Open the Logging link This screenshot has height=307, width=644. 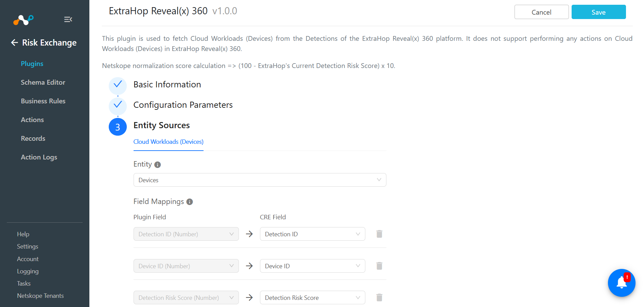point(28,271)
